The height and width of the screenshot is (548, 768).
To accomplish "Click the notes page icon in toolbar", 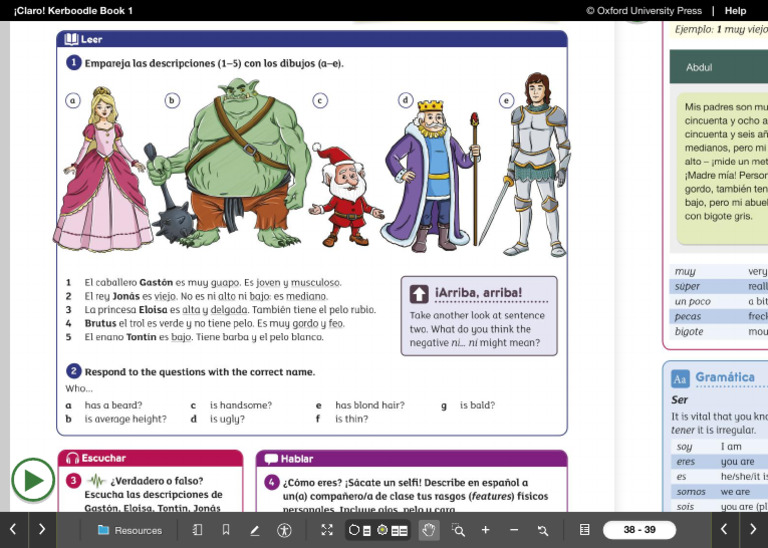I will [198, 530].
